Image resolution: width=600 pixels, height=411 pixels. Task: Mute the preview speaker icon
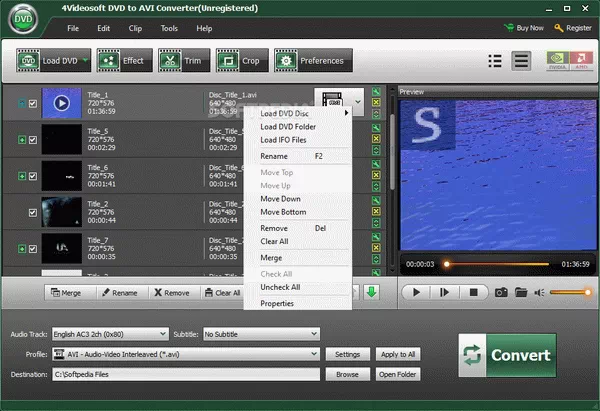539,293
